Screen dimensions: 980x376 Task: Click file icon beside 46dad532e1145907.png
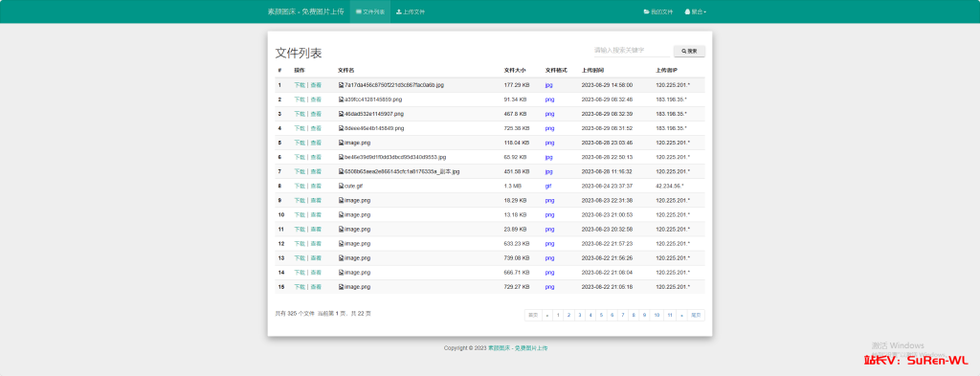[342, 114]
